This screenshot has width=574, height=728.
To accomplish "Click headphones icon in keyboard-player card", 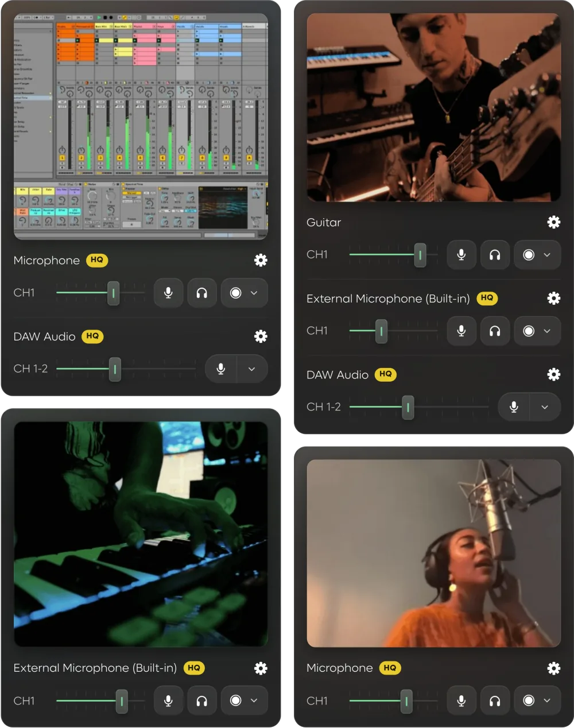I will coord(201,700).
